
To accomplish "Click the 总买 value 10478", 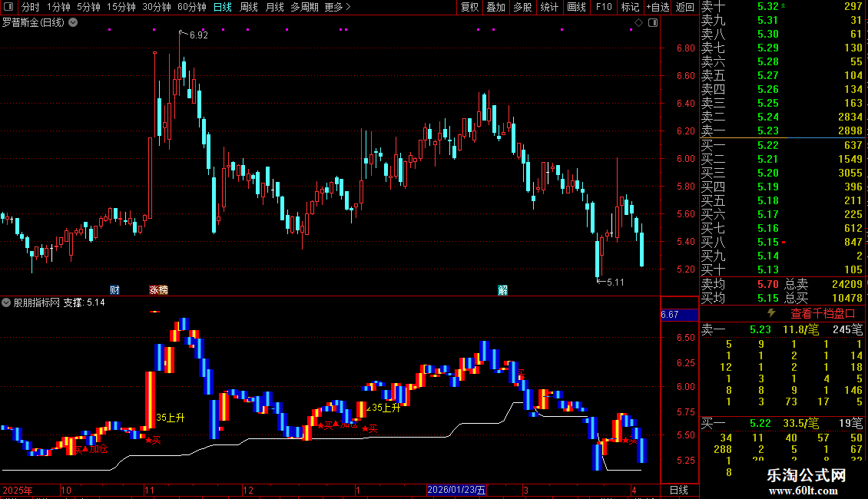I will coord(847,298).
